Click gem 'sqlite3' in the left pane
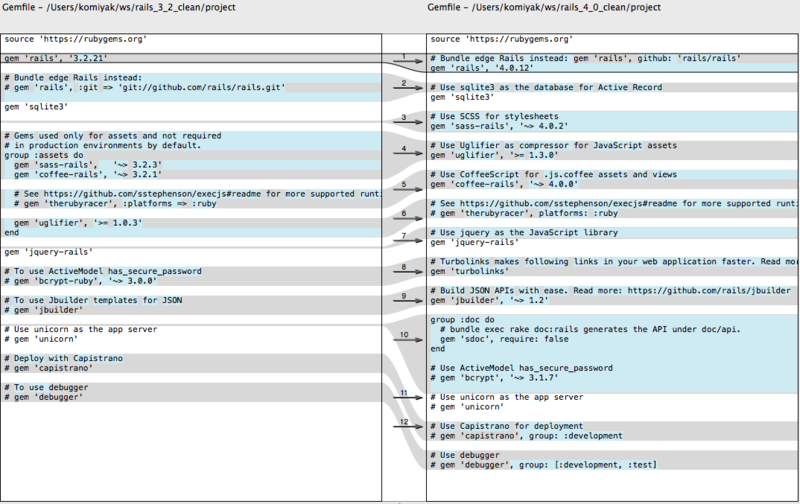 [x=36, y=107]
